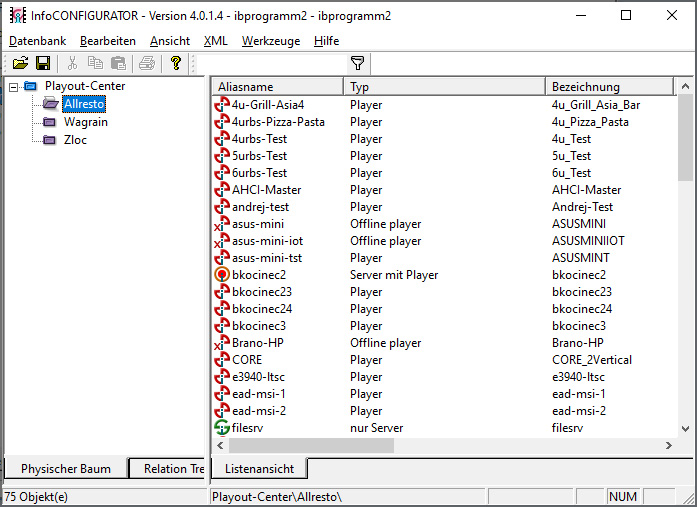The height and width of the screenshot is (507, 697).
Task: Select the 6urbs-Test list entry
Action: [x=445, y=173]
